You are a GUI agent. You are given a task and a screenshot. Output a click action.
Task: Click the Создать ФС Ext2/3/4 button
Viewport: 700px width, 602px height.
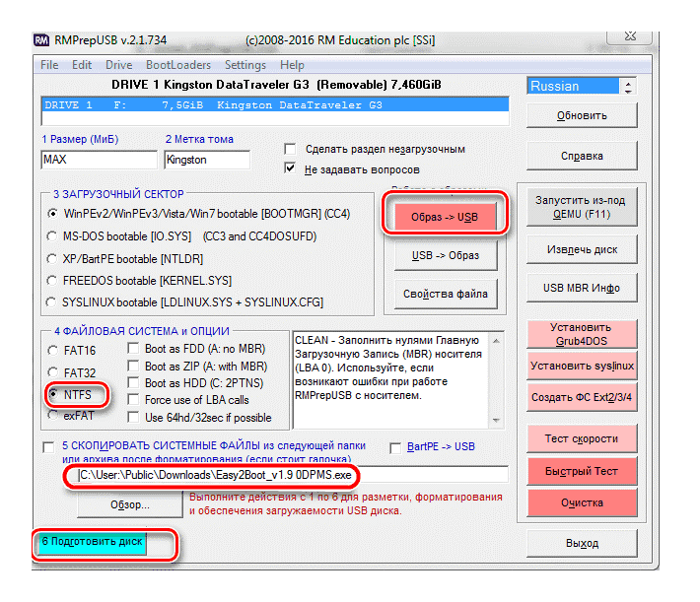pos(582,397)
